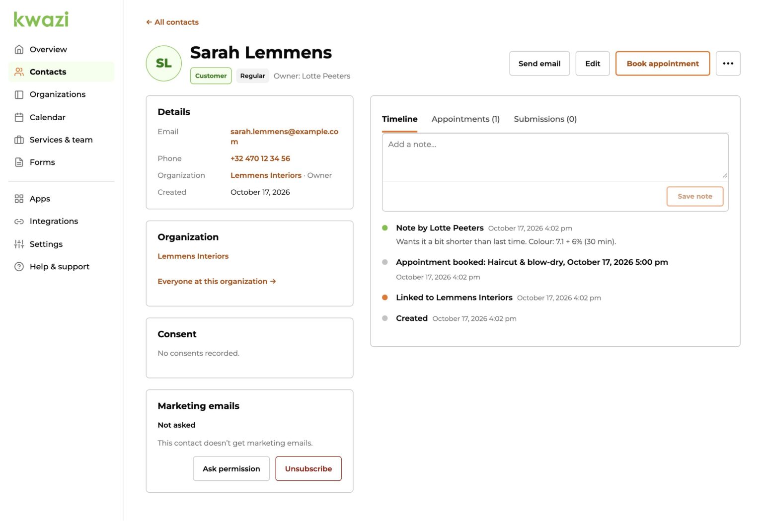Go back to All contacts

pyautogui.click(x=172, y=22)
